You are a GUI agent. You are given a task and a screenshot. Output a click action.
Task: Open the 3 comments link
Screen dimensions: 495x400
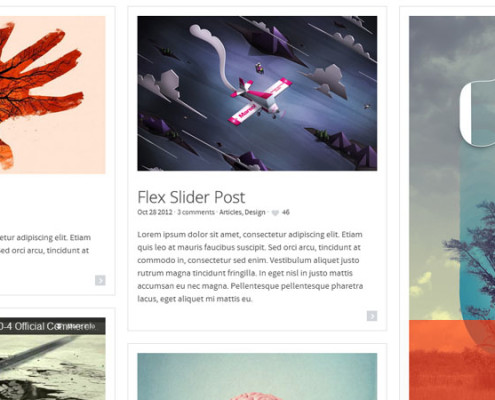click(196, 212)
